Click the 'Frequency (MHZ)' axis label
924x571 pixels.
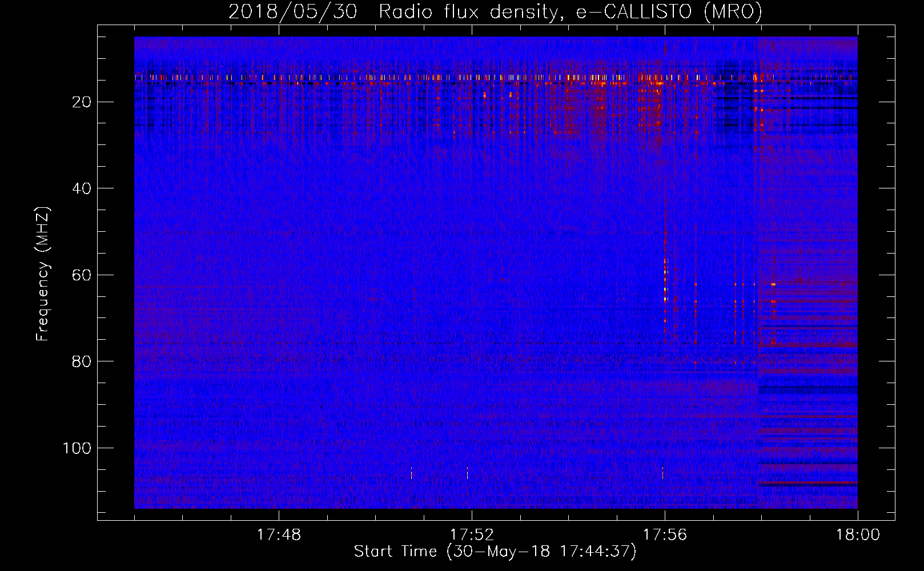(x=43, y=274)
